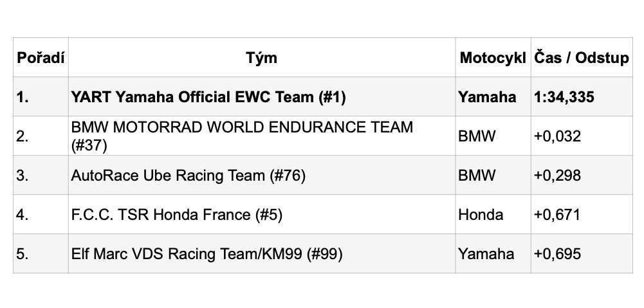Image resolution: width=644 pixels, height=308 pixels.
Task: Select F.C.C. TSR Honda France cell
Action: pyautogui.click(x=262, y=214)
